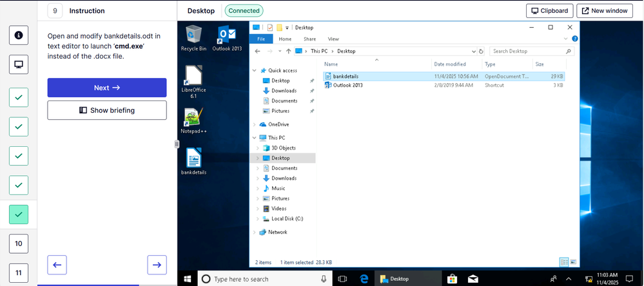The height and width of the screenshot is (286, 644).
Task: Expand the Local Disk (C:) tree node
Action: point(259,218)
